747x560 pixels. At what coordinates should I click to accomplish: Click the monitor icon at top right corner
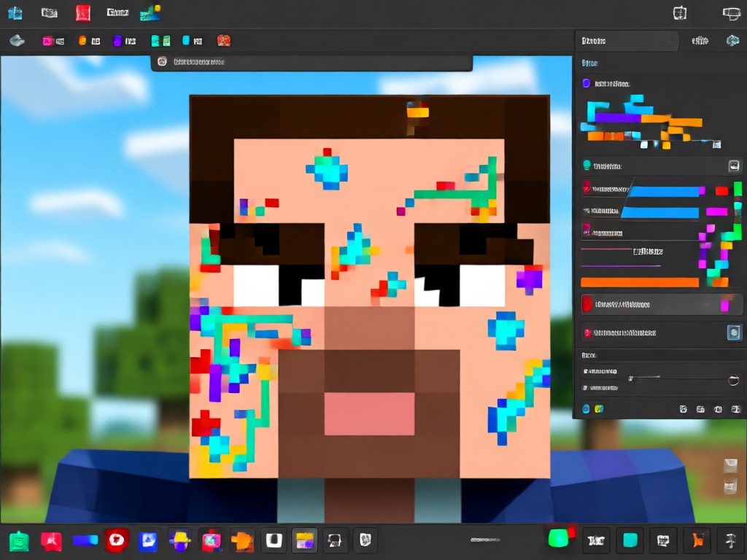[731, 13]
